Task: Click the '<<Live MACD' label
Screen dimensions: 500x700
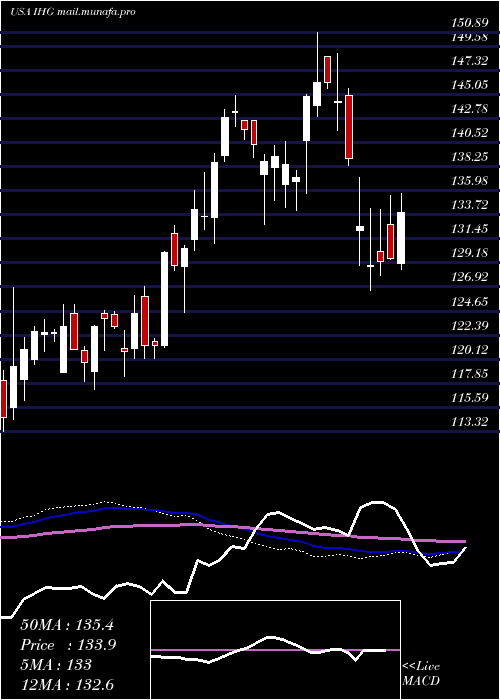Action: pos(421,673)
